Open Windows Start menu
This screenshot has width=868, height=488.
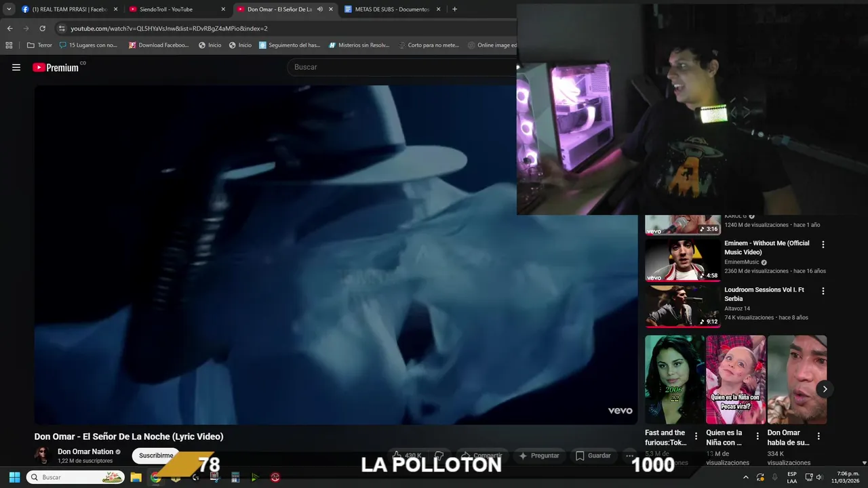point(14,477)
